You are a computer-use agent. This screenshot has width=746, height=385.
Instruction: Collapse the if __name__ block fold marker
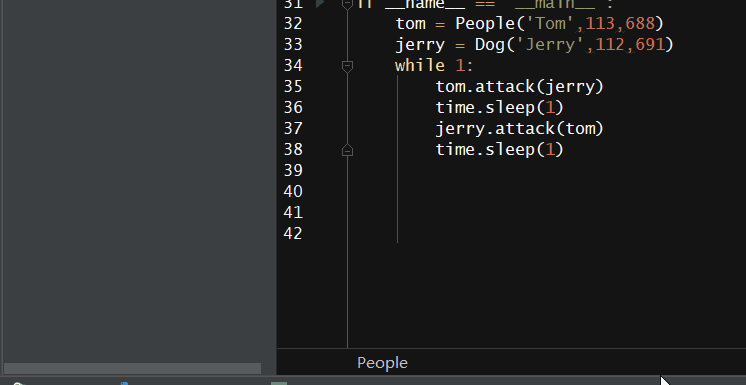tap(347, 4)
